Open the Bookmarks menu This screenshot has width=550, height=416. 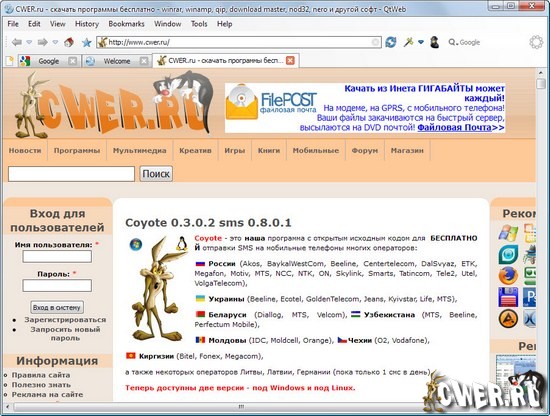pos(126,24)
